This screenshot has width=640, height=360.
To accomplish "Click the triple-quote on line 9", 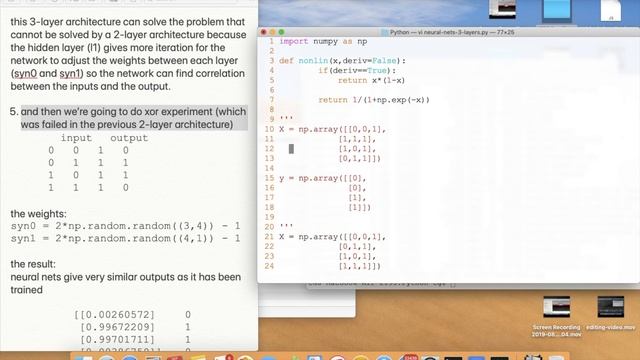I will point(286,118).
